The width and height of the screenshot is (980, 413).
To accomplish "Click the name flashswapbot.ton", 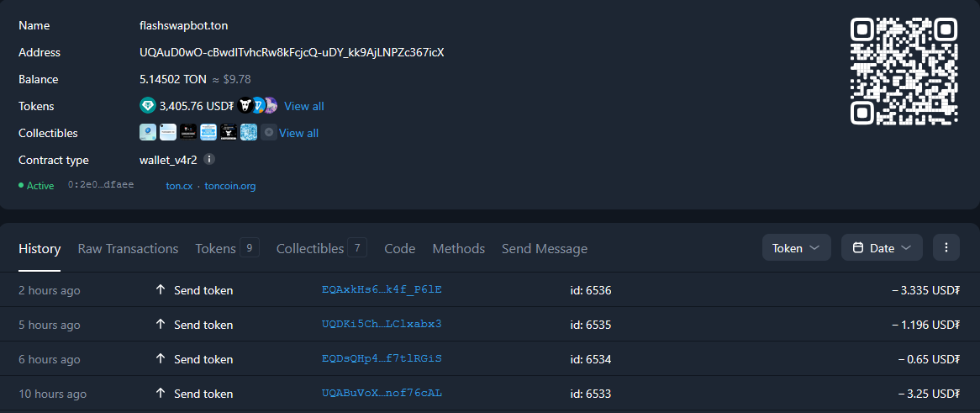I will coord(184,26).
